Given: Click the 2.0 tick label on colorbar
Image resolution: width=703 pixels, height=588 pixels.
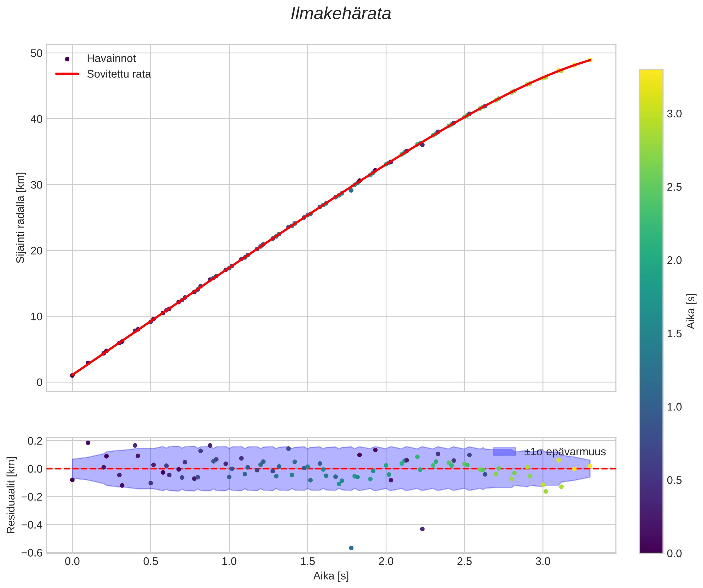Looking at the screenshot, I should pyautogui.click(x=674, y=260).
